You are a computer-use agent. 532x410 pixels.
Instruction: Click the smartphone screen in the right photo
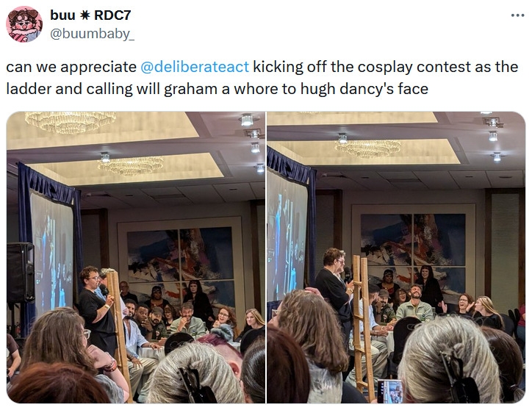[x=390, y=392]
